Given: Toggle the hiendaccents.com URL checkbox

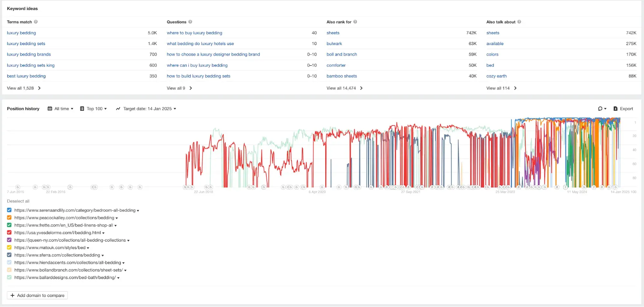Looking at the screenshot, I should tap(9, 262).
